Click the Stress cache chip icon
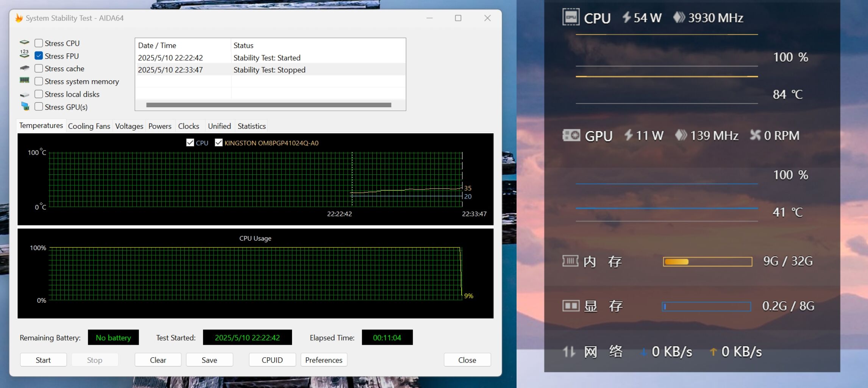 pos(25,68)
